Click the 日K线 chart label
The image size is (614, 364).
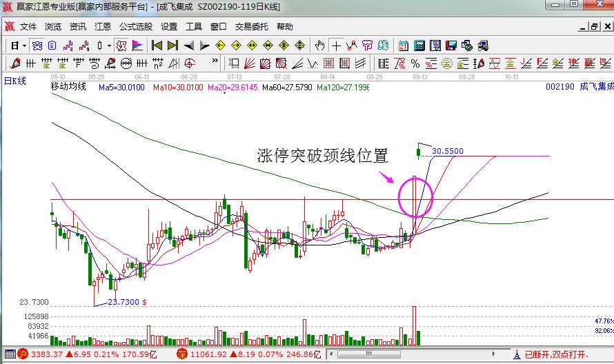coord(15,81)
